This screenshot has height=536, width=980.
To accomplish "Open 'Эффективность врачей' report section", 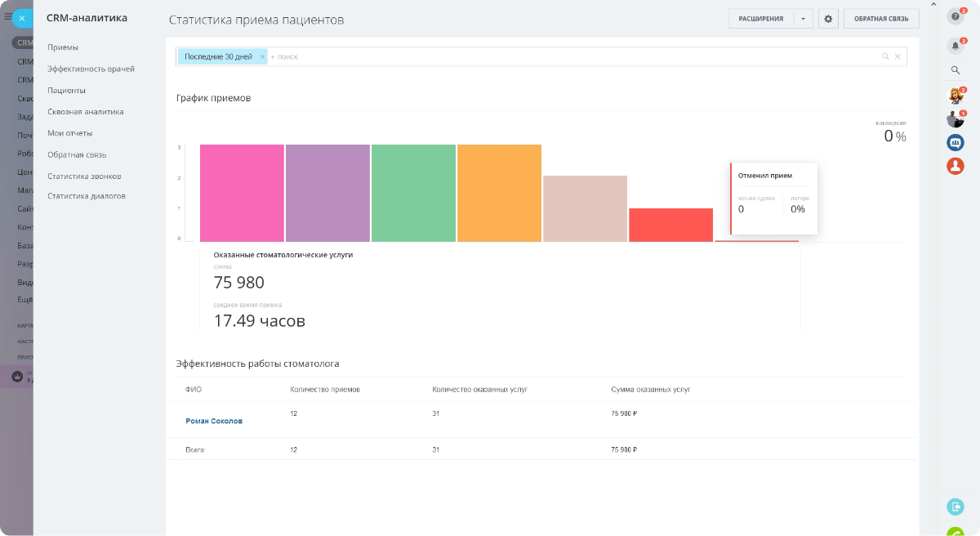I will pyautogui.click(x=91, y=69).
